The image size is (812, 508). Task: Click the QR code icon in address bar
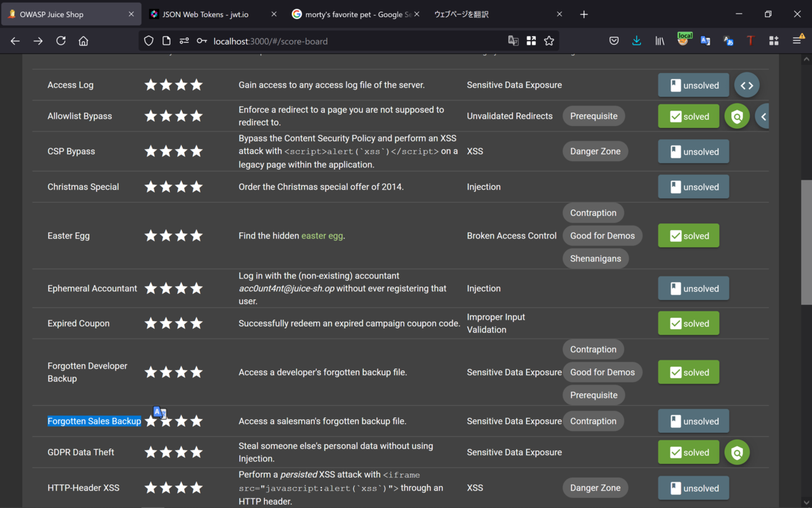(x=531, y=41)
